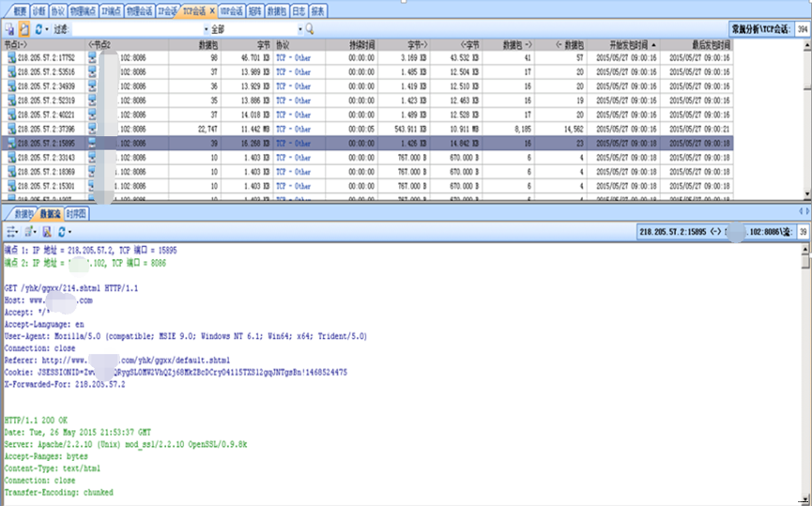Click the session table vertical scrollbar up arrow

[x=806, y=44]
